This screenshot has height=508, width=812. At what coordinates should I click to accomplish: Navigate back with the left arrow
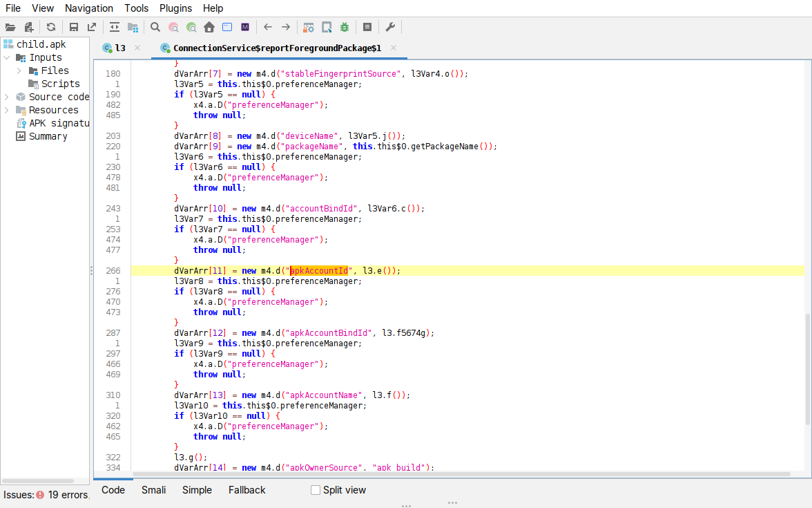(x=268, y=28)
